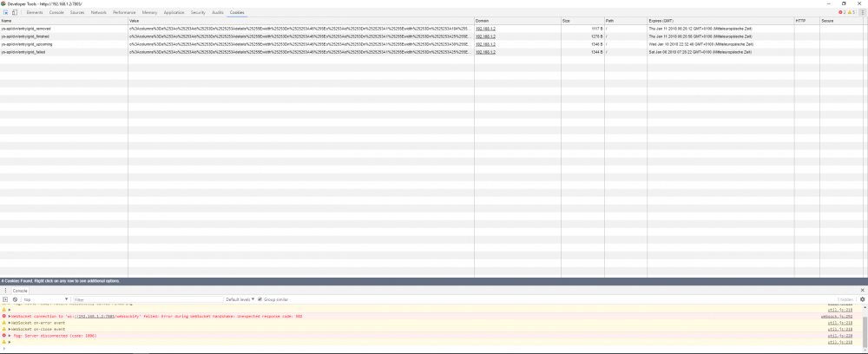The height and width of the screenshot is (354, 868).
Task: Click the error icon beside the WebSocket connection message
Action: pyautogui.click(x=3, y=317)
